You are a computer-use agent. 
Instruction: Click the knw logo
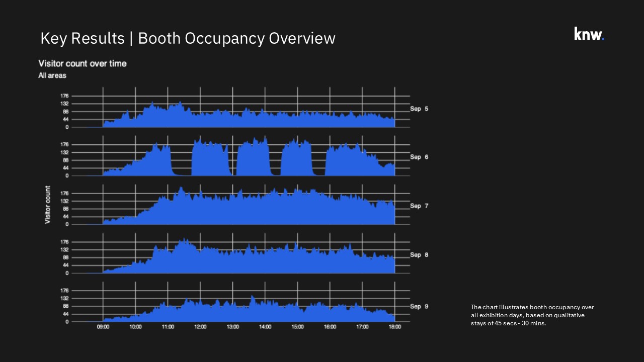click(x=588, y=34)
